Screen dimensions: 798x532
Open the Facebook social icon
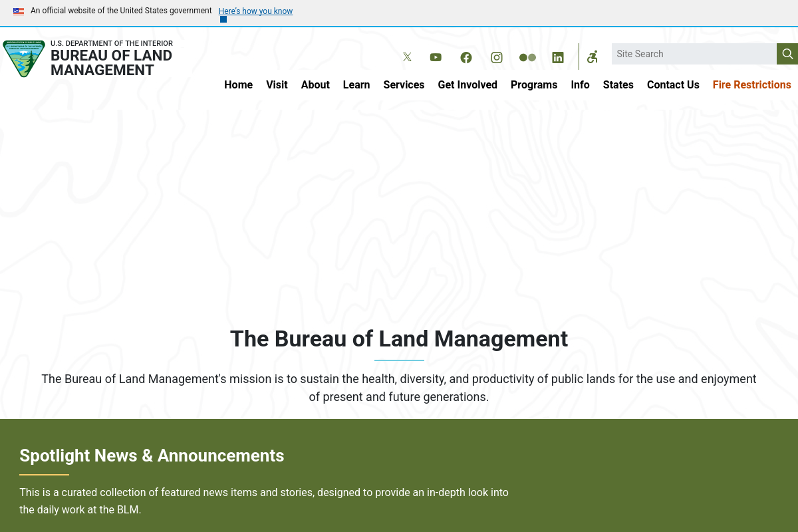466,57
